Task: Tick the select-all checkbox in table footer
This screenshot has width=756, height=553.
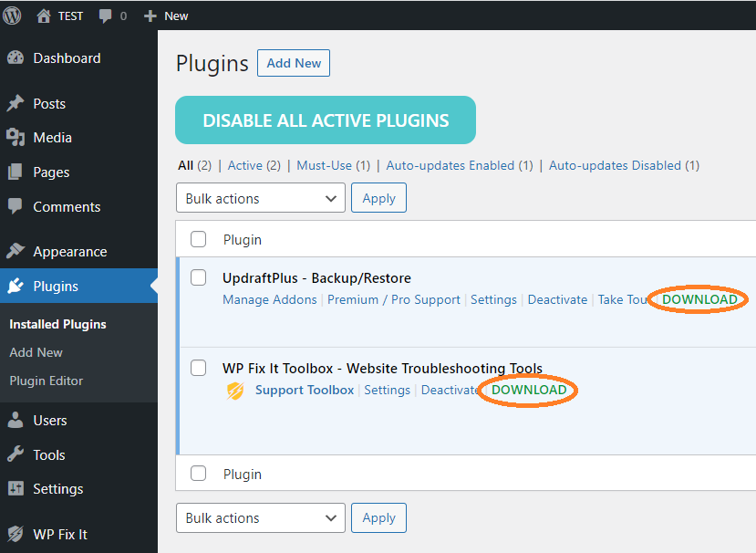Action: (198, 474)
